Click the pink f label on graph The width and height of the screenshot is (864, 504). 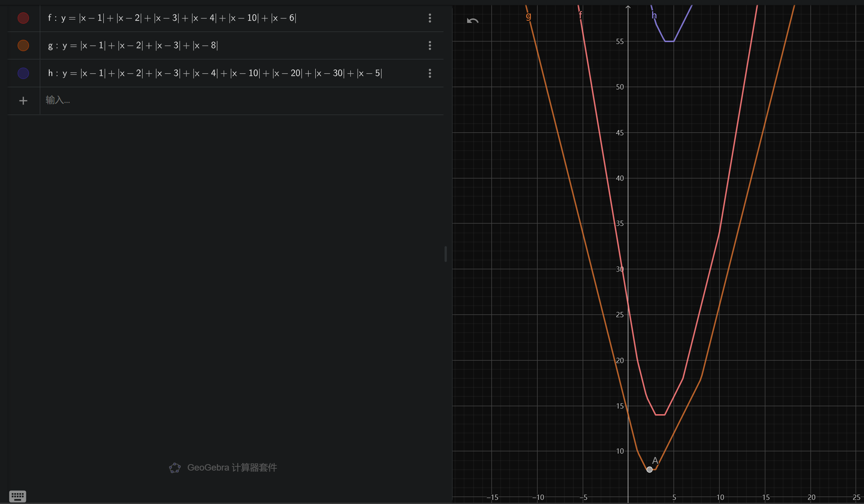580,15
